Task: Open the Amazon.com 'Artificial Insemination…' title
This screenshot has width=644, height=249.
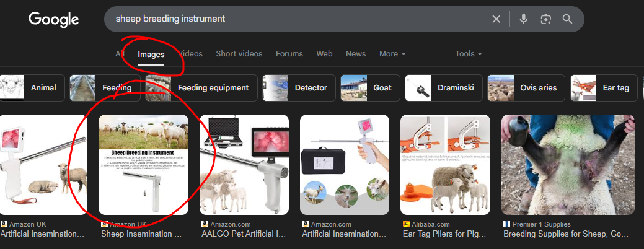Action: [344, 234]
